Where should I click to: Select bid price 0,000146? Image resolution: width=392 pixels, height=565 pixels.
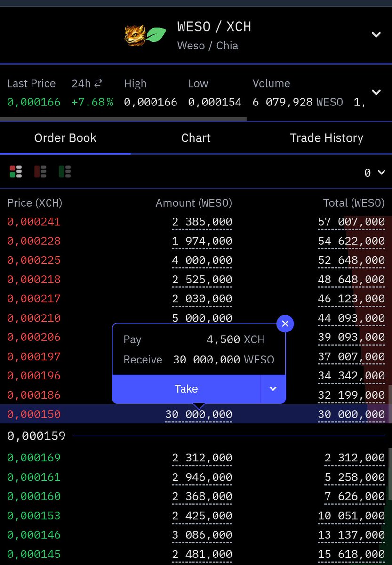click(34, 535)
